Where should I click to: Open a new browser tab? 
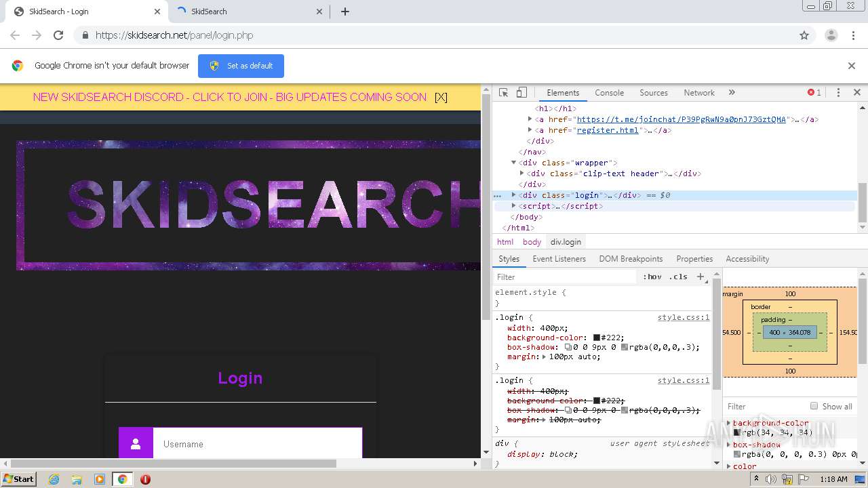[x=344, y=12]
